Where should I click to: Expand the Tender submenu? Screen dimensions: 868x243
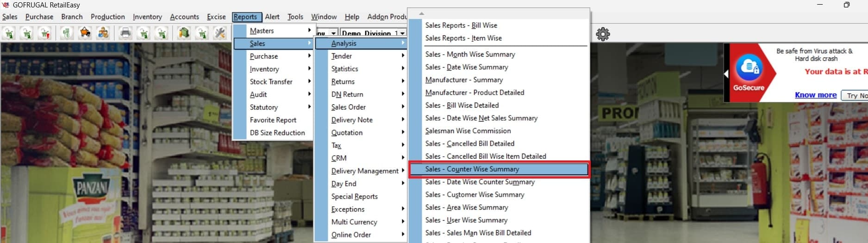(361, 56)
